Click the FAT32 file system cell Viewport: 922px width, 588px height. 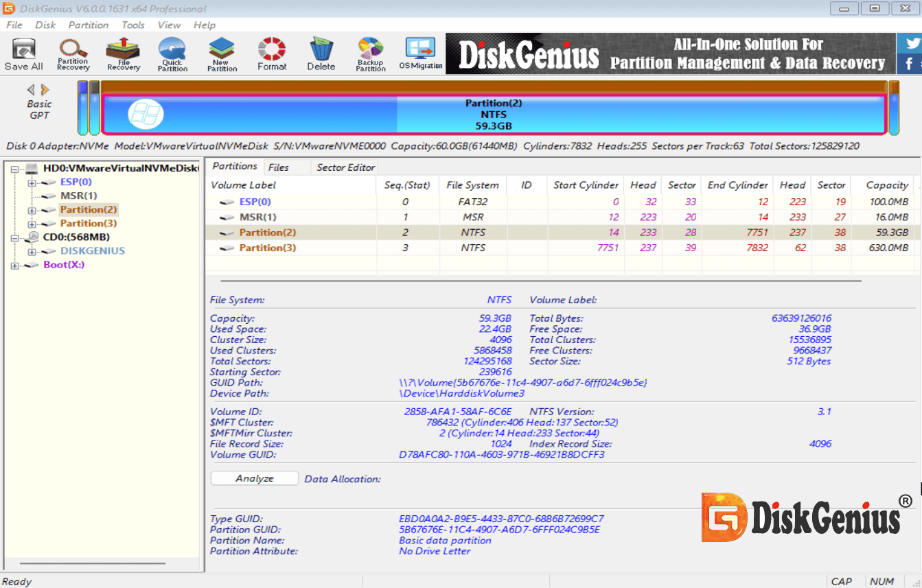coord(472,202)
